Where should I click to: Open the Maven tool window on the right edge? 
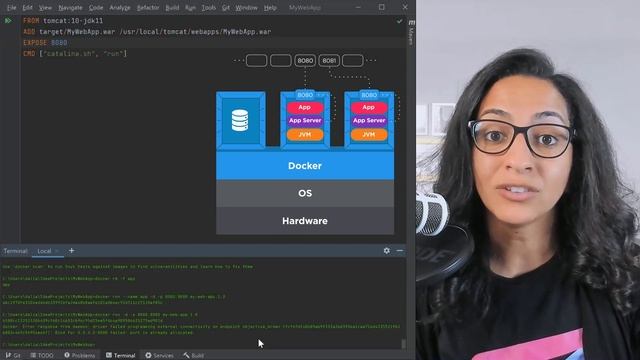[x=411, y=32]
